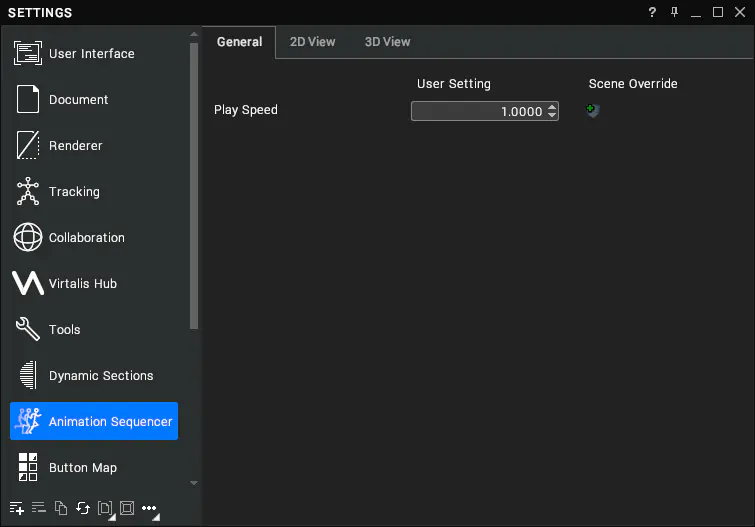This screenshot has height=527, width=755.
Task: Click the Scene Override column header
Action: tap(633, 84)
